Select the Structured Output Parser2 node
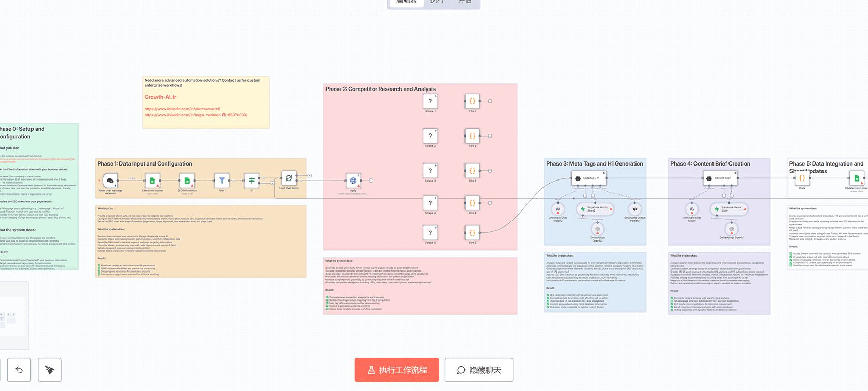 pyautogui.click(x=635, y=209)
